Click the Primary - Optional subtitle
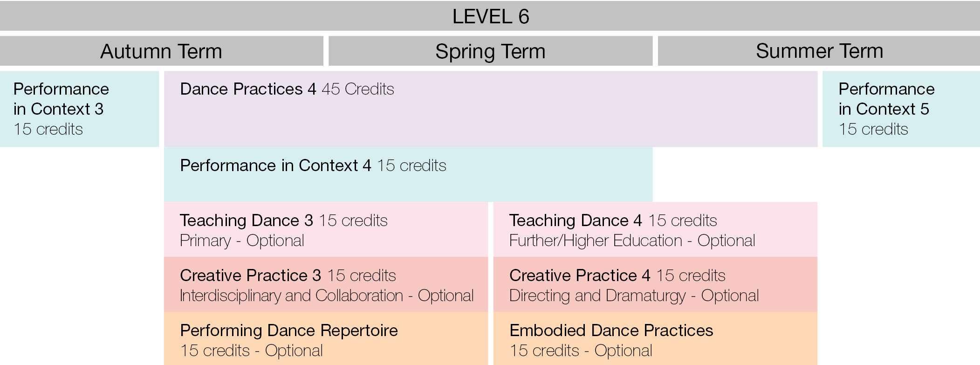 point(242,241)
